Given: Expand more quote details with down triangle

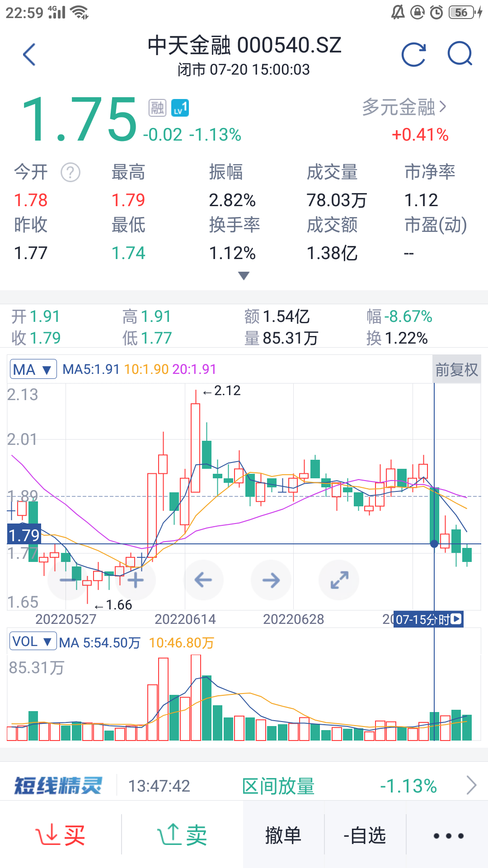Looking at the screenshot, I should [x=244, y=276].
